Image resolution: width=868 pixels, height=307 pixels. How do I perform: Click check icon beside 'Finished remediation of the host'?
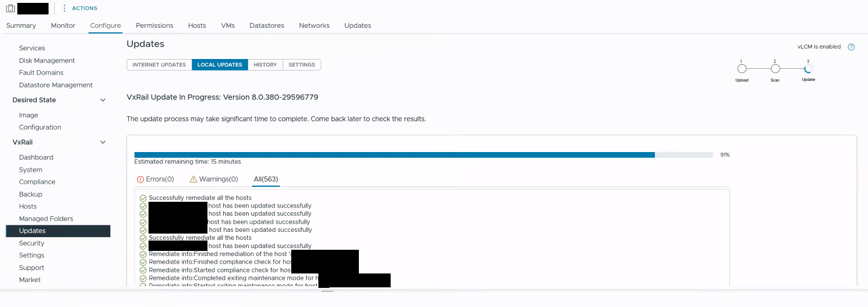[x=143, y=254]
